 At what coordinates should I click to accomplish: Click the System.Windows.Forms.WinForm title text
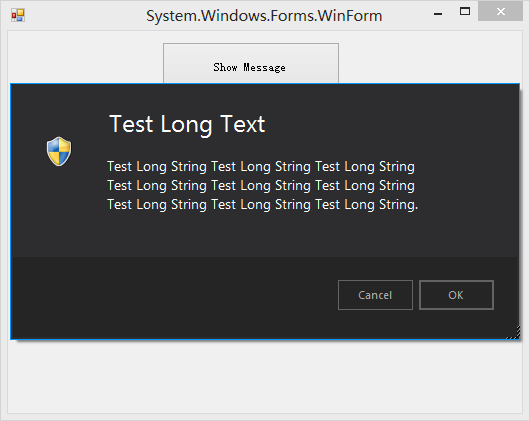click(x=264, y=16)
